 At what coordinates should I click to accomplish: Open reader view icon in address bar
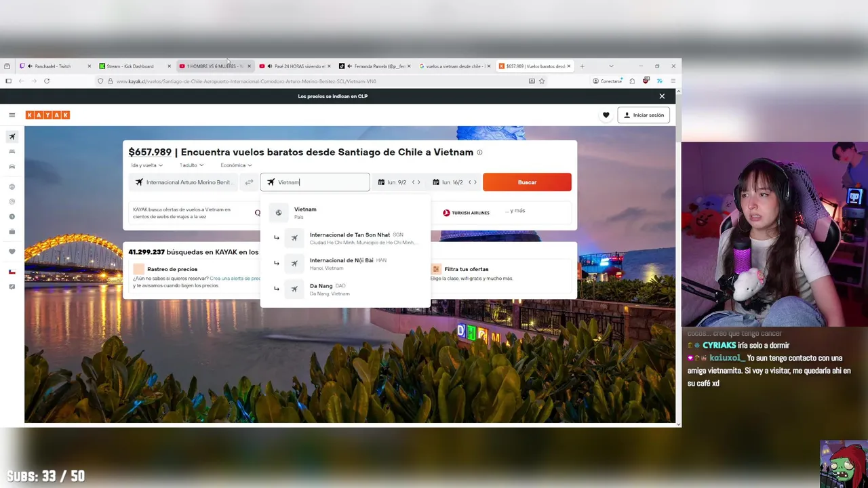click(532, 81)
